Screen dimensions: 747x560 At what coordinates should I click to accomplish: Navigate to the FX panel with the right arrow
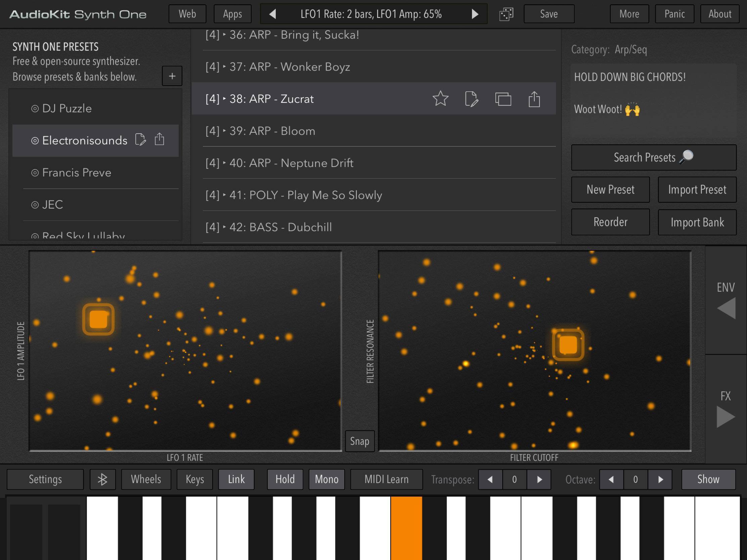(726, 417)
